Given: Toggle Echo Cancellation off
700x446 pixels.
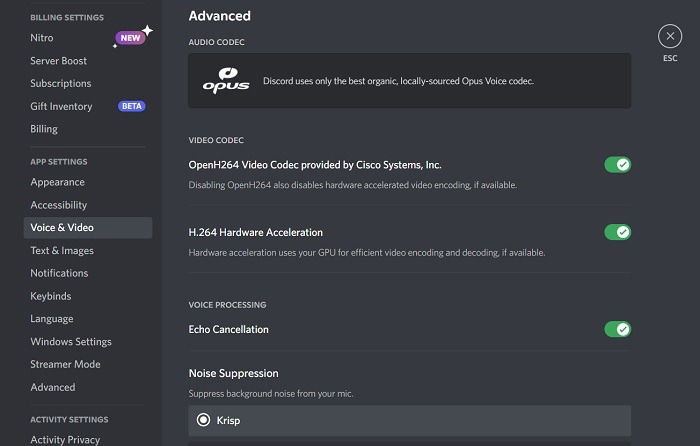Looking at the screenshot, I should [x=617, y=329].
